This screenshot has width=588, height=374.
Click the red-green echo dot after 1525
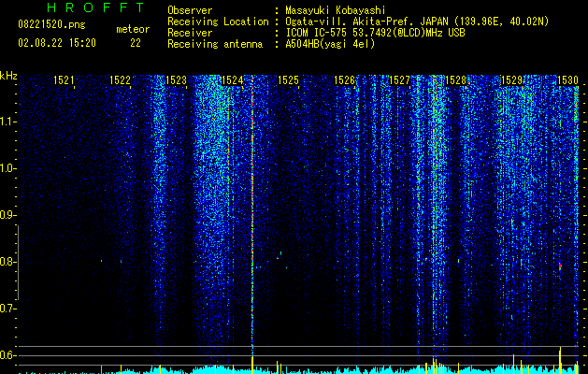pyautogui.click(x=279, y=257)
